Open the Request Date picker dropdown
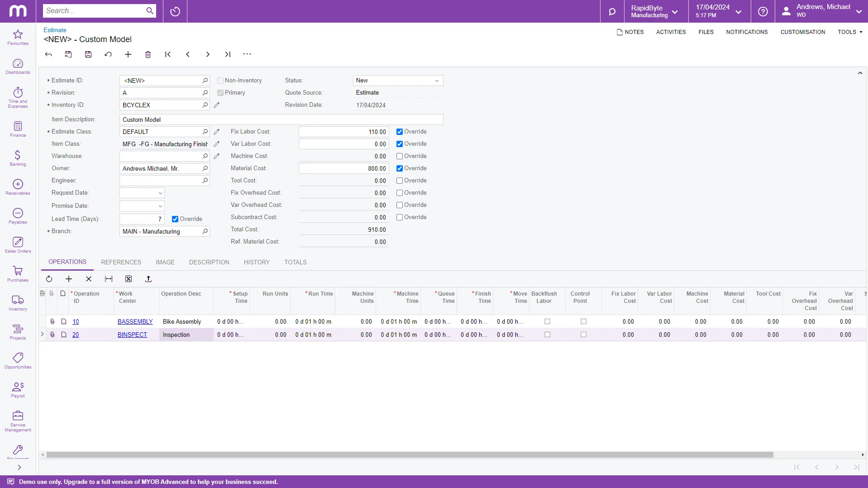 coord(160,193)
